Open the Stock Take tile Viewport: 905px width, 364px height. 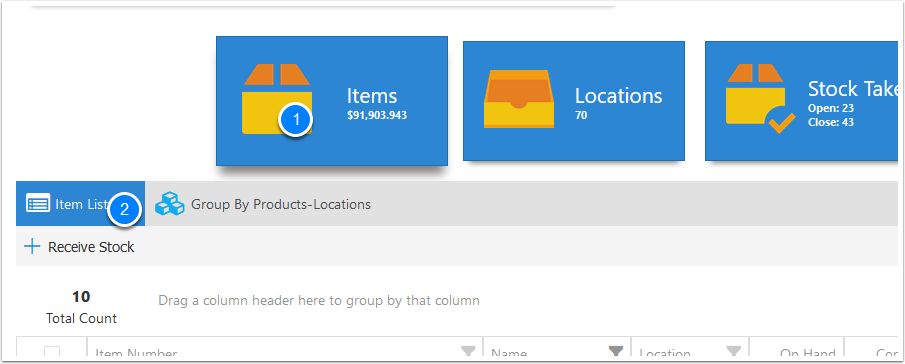[x=801, y=101]
